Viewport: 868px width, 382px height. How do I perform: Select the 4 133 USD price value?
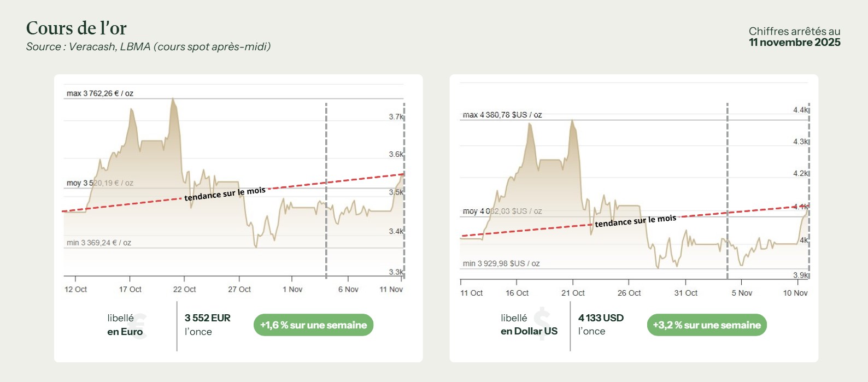tap(601, 318)
